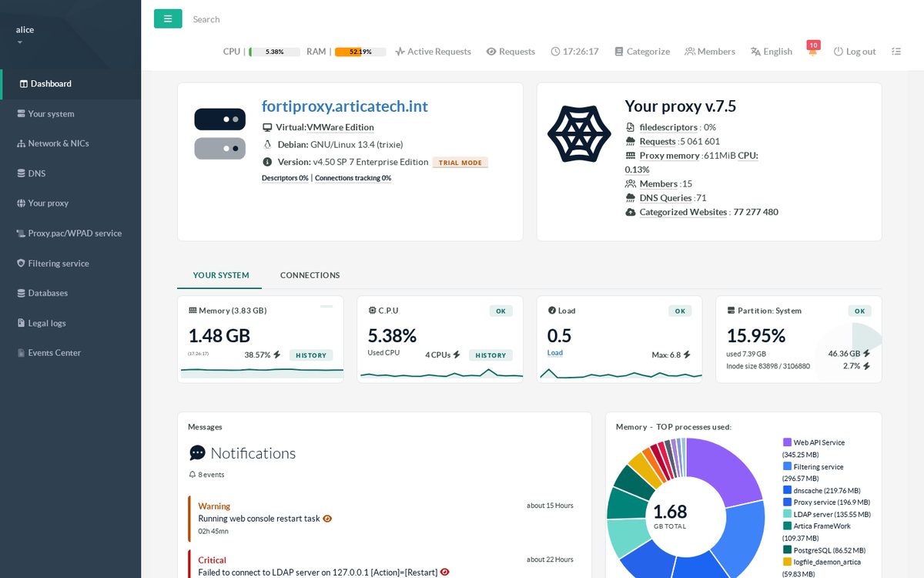Click the lightning icon next to Max: 6.8
The image size is (924, 578).
coord(687,355)
